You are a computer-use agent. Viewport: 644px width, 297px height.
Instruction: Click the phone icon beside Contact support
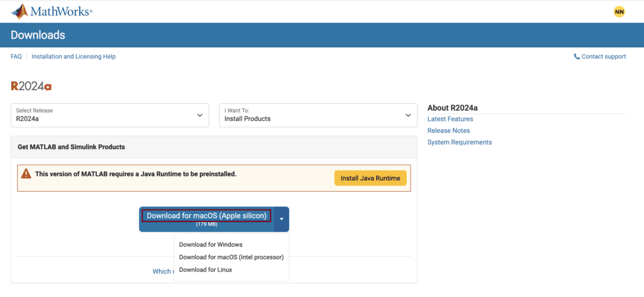tap(577, 57)
